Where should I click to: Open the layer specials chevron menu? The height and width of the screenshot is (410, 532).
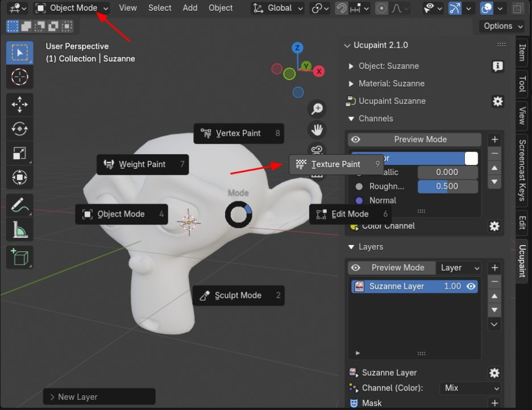click(x=494, y=325)
